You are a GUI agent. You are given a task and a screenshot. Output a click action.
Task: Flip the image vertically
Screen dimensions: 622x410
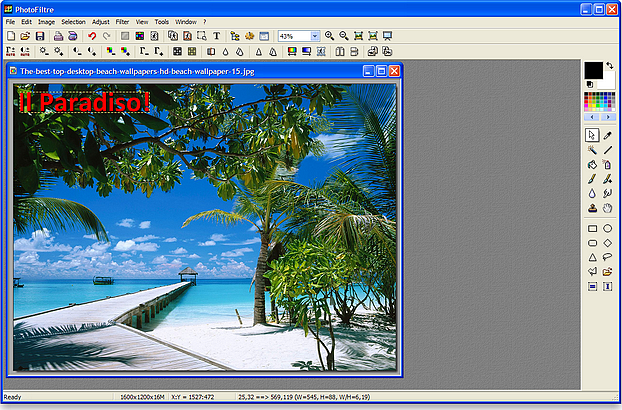pos(354,51)
